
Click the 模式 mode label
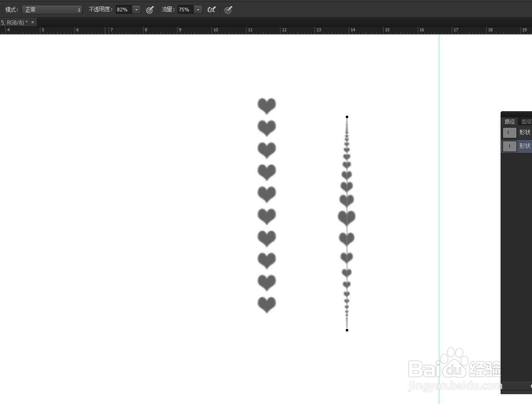(x=11, y=10)
